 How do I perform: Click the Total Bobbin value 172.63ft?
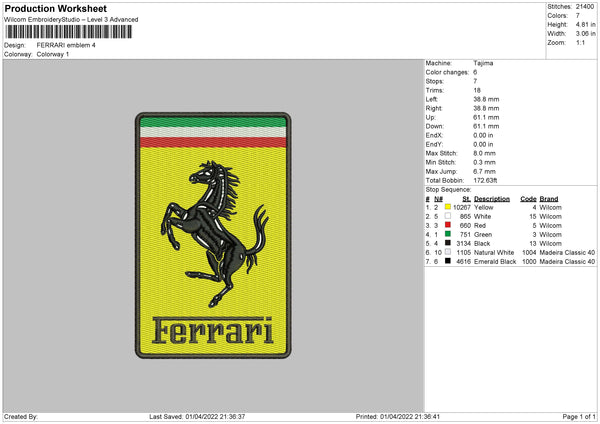pyautogui.click(x=485, y=180)
